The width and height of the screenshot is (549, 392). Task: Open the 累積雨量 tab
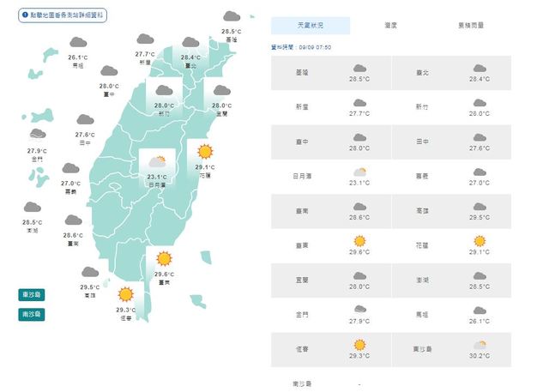pos(470,26)
